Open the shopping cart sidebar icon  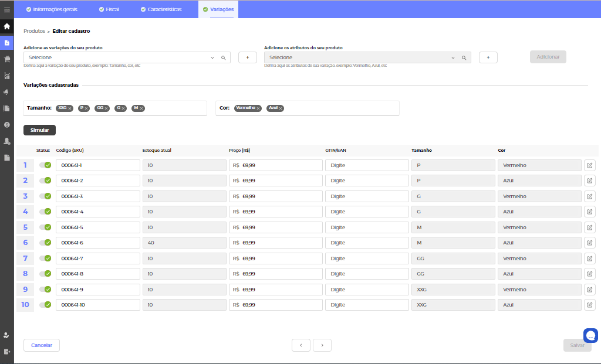pyautogui.click(x=6, y=59)
